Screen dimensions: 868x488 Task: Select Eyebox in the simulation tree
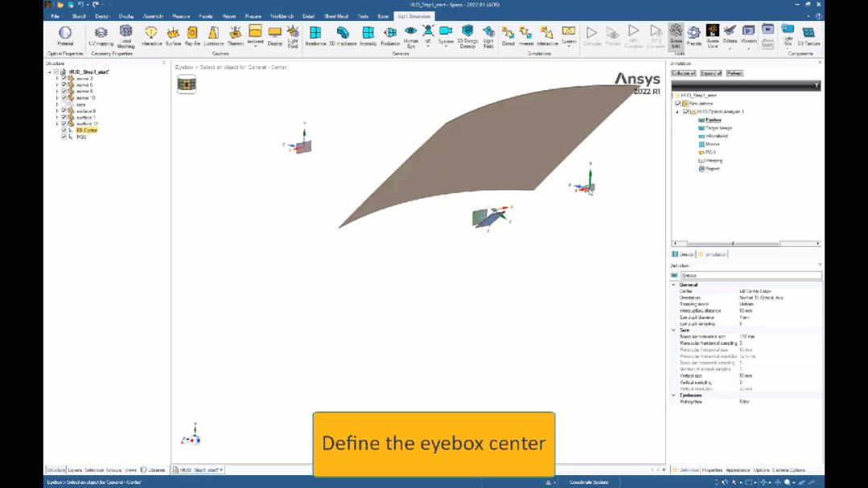(x=715, y=121)
